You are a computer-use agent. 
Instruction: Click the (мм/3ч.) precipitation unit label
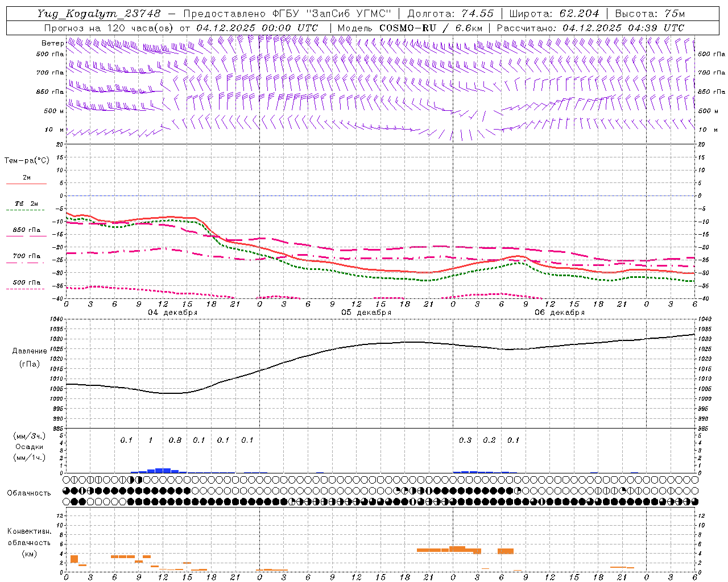(28, 436)
